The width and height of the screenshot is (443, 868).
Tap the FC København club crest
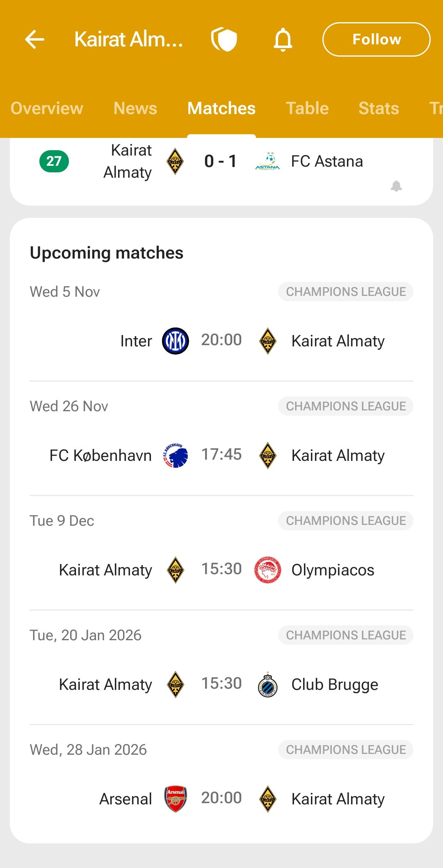[x=176, y=456]
